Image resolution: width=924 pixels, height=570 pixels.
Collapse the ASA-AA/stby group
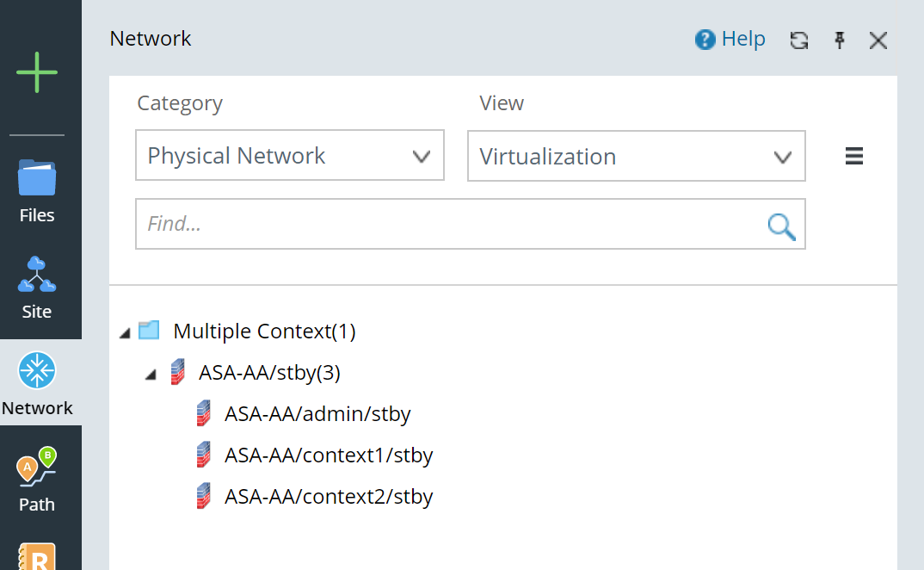coord(151,373)
